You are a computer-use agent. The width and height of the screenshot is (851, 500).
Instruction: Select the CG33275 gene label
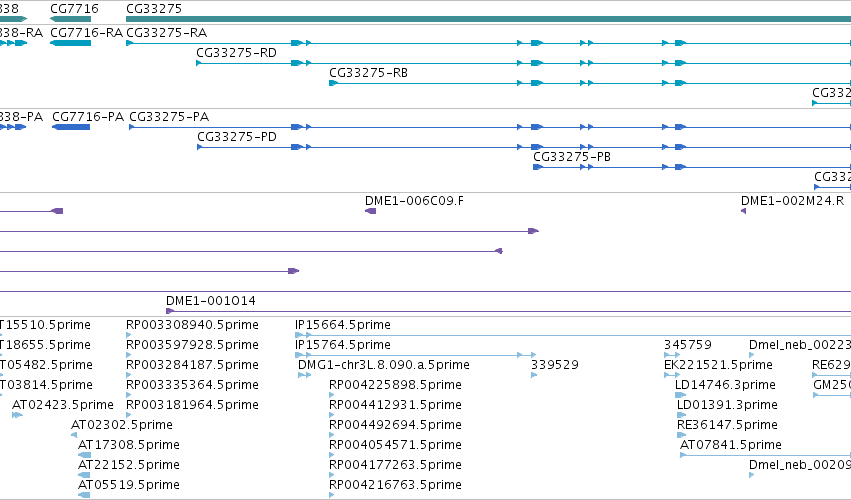pos(154,9)
